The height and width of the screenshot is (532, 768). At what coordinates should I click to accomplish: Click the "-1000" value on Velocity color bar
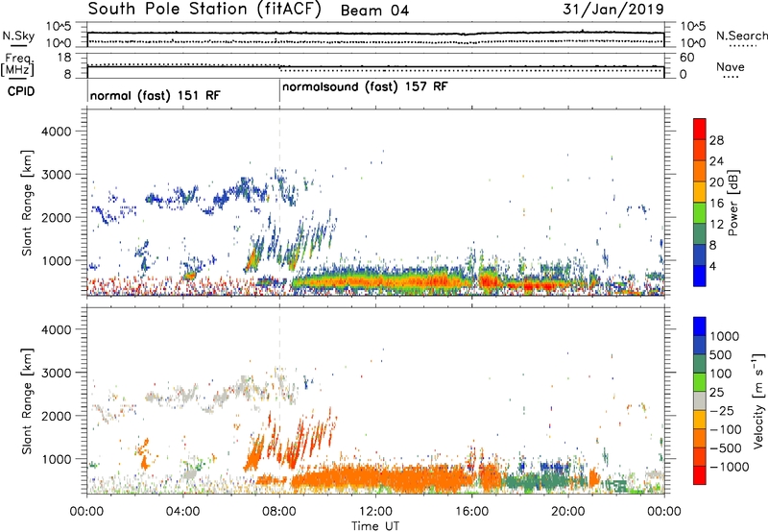pos(729,467)
